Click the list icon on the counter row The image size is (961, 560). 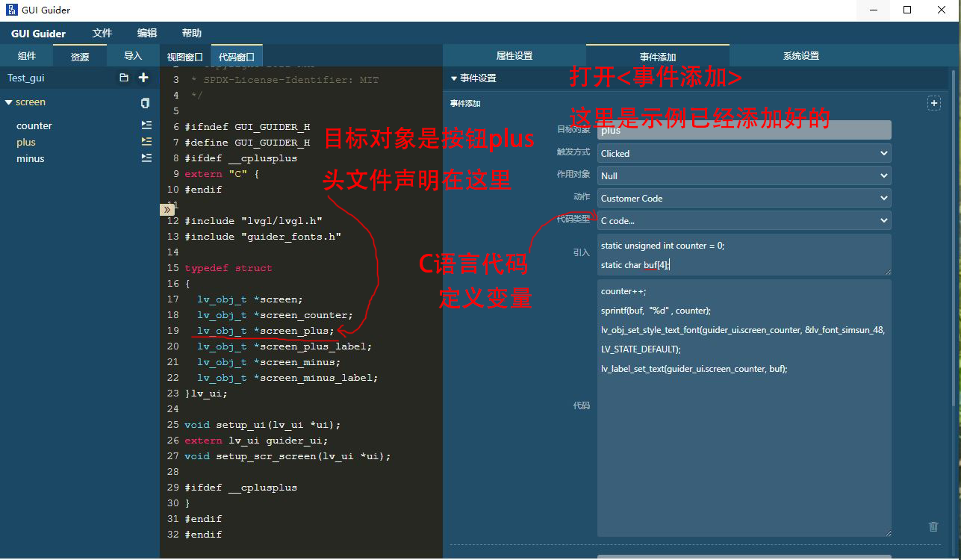[146, 125]
